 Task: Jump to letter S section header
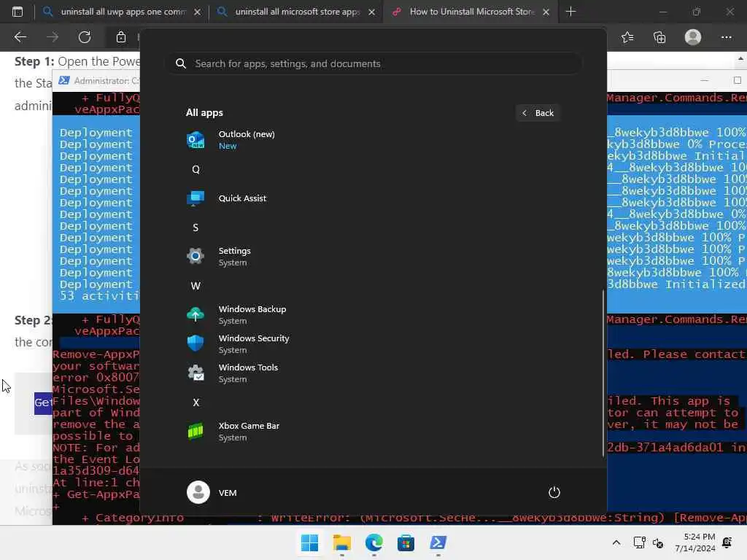click(x=196, y=227)
